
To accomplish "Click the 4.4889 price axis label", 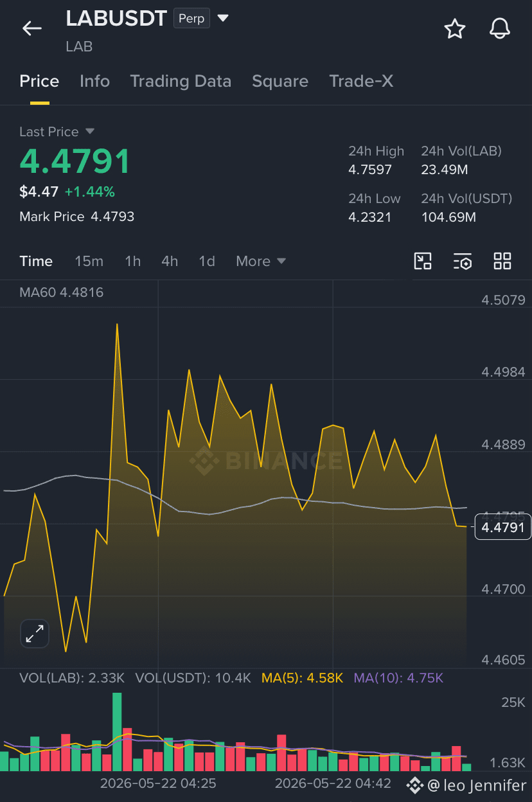I will pos(503,445).
